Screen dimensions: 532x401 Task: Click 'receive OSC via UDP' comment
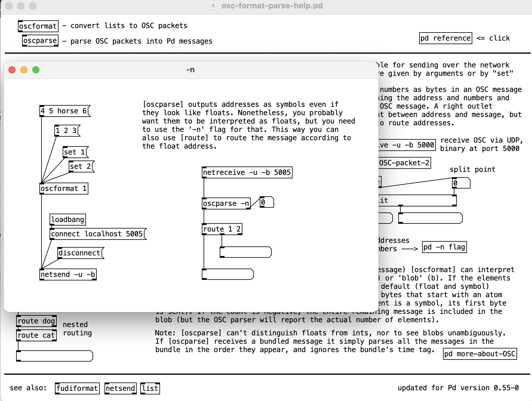pyautogui.click(x=482, y=144)
